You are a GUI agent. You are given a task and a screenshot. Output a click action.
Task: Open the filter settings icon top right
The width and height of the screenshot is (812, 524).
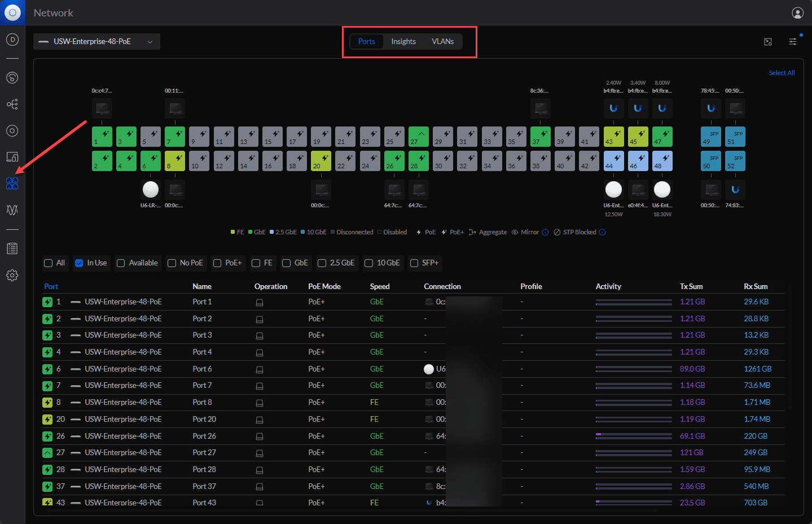tap(793, 42)
